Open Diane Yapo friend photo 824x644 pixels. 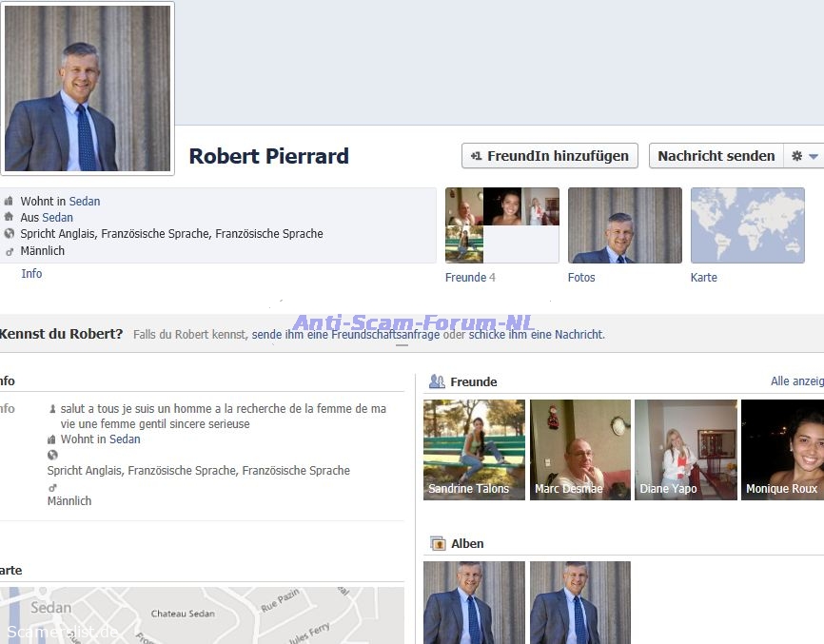pos(685,449)
